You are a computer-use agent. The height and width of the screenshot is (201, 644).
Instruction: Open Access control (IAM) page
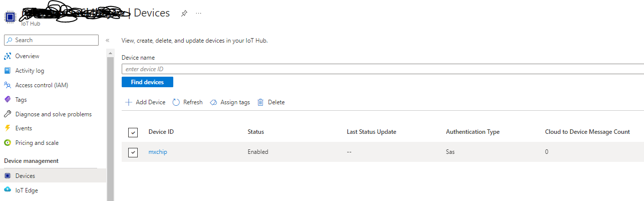(42, 85)
